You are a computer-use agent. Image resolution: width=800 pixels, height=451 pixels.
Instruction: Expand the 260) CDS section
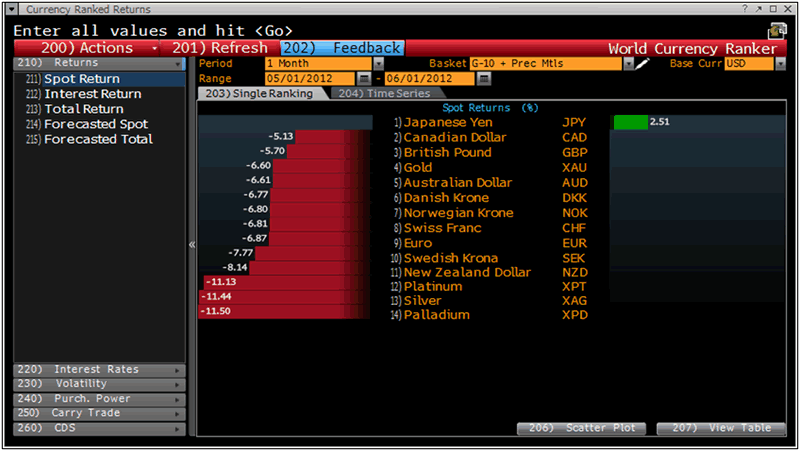click(x=99, y=428)
